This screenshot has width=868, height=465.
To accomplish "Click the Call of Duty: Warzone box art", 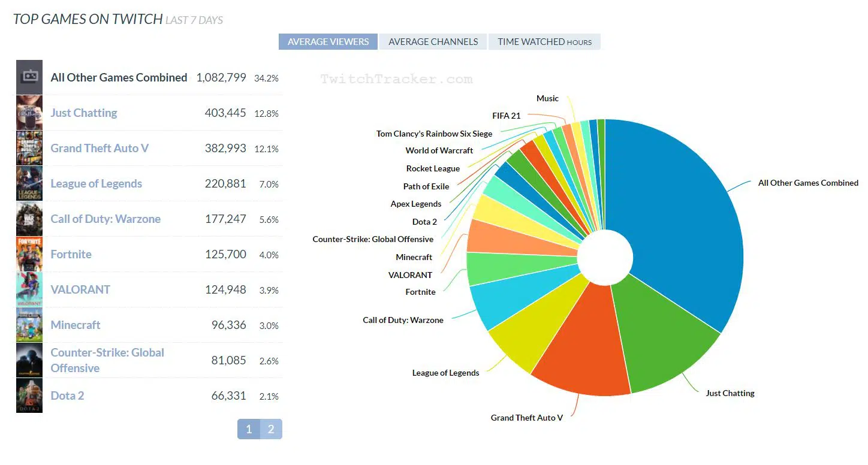I will (x=29, y=219).
